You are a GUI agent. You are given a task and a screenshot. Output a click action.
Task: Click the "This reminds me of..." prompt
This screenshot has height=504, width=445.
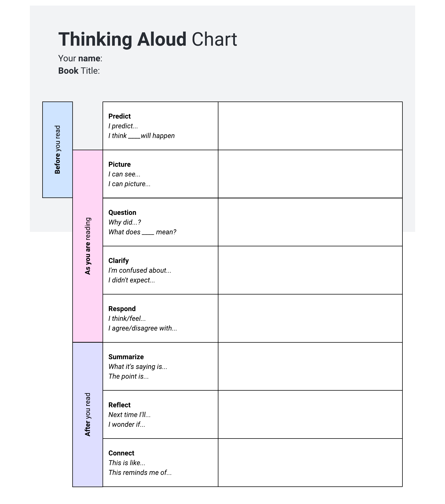pyautogui.click(x=140, y=473)
